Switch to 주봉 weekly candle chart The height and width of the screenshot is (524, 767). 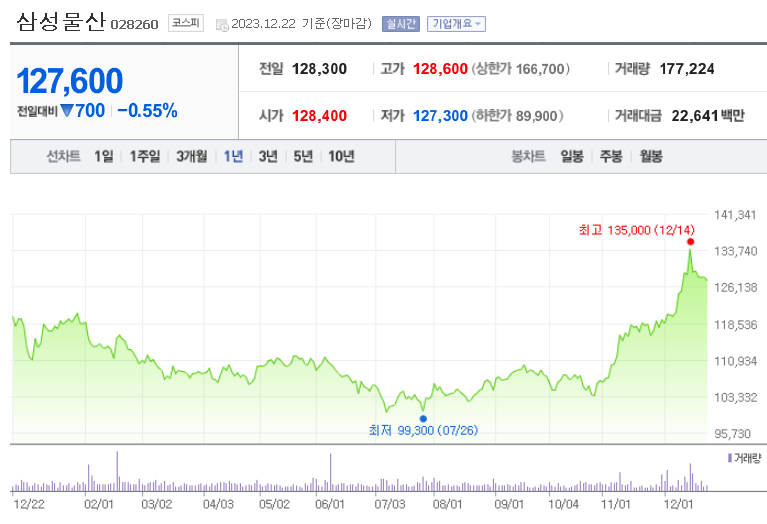point(611,157)
